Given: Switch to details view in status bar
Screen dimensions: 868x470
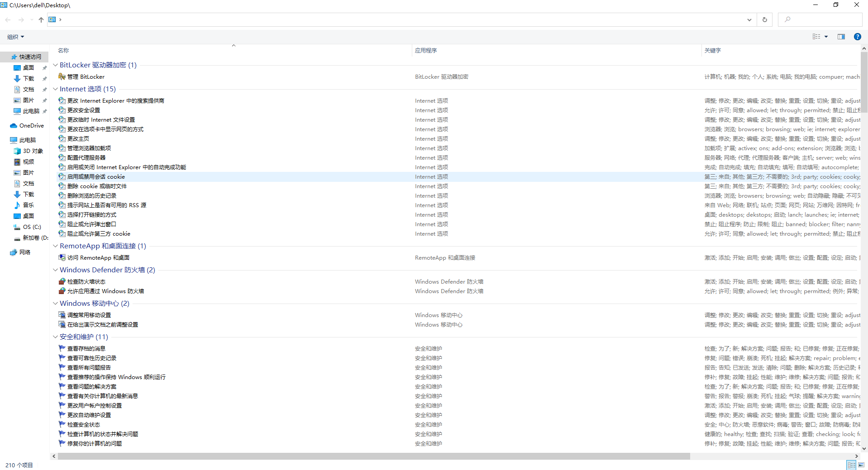Looking at the screenshot, I should click(852, 465).
